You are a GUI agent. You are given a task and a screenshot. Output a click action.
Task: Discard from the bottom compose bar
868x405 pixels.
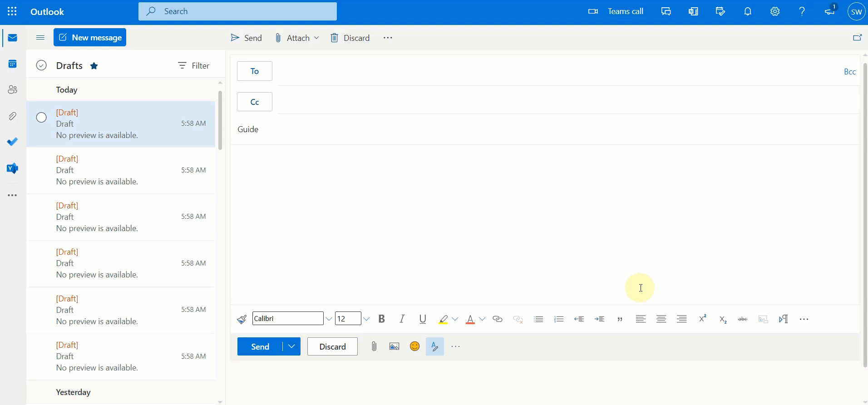333,346
